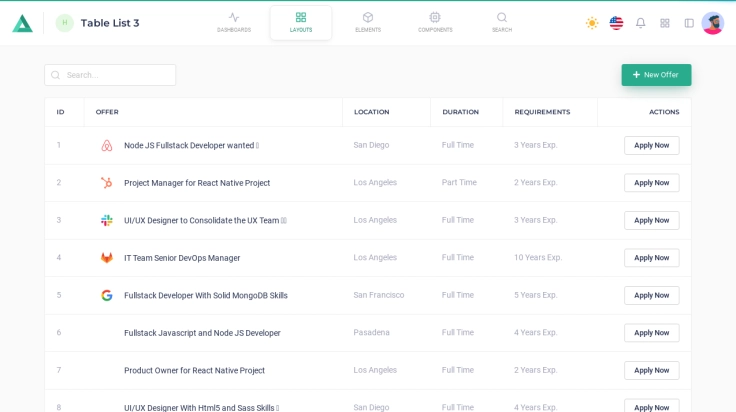Click the New Offer button

[656, 75]
